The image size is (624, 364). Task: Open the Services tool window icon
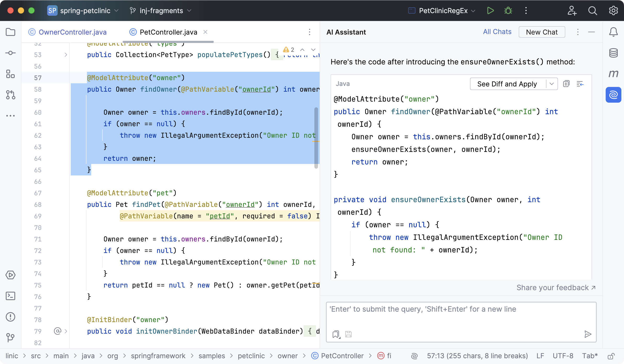tap(10, 275)
